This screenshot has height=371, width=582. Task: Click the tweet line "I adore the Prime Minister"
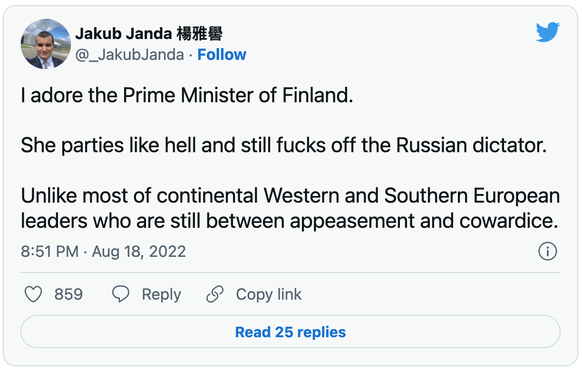point(187,95)
